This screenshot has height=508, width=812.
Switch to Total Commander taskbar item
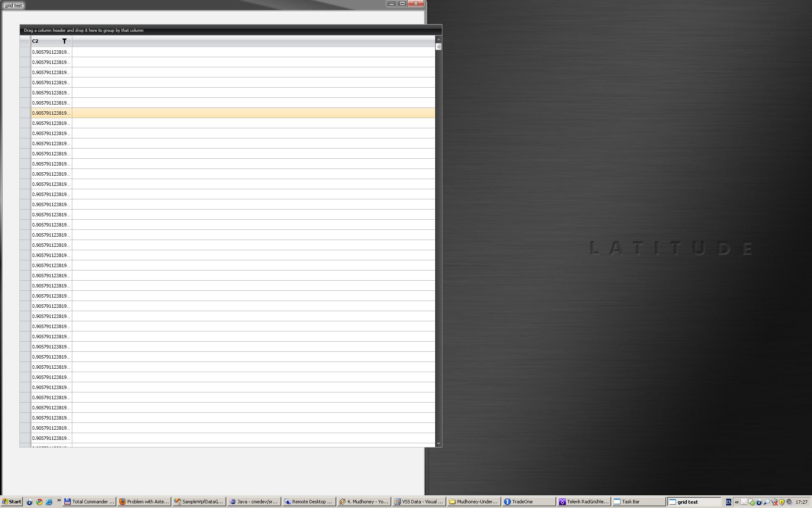click(89, 502)
